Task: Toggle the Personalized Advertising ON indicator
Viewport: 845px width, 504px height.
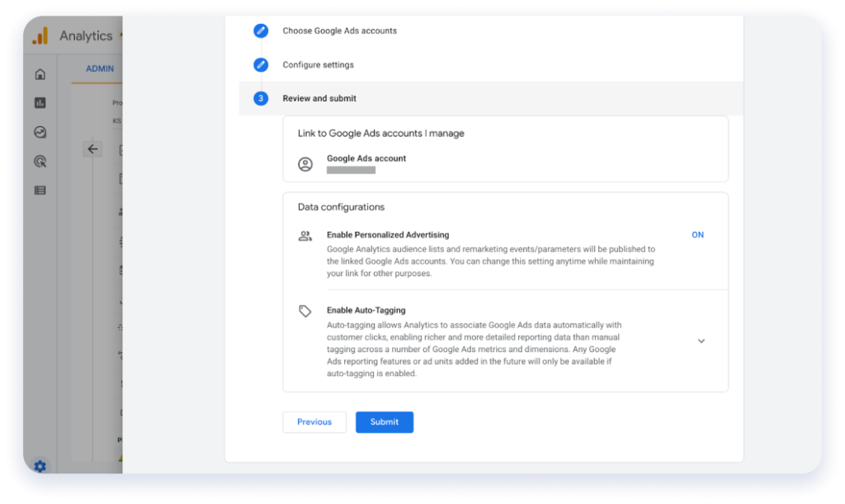Action: coord(697,235)
